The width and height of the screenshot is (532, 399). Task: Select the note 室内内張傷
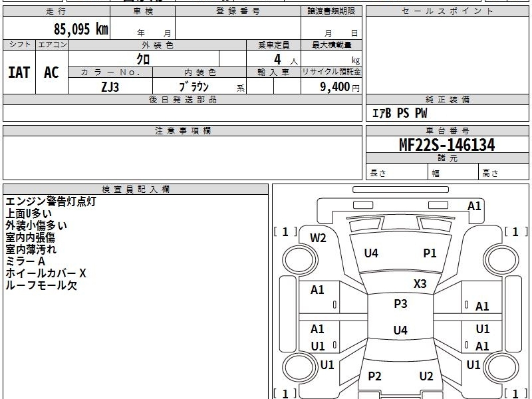click(30, 237)
